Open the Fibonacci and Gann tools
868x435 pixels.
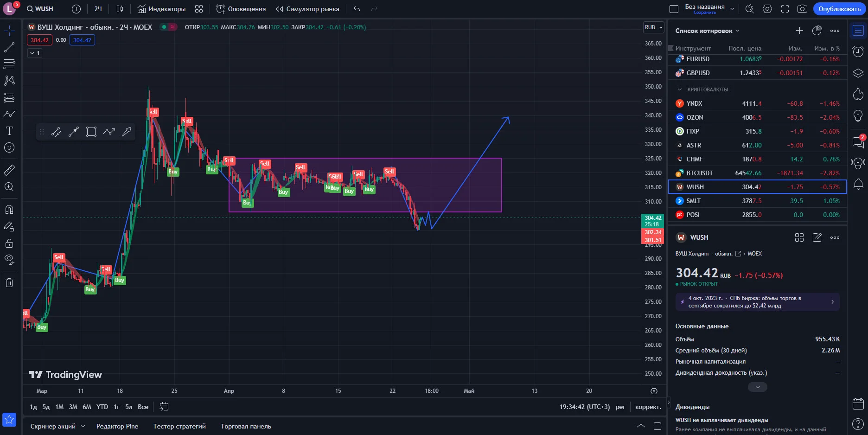click(x=9, y=64)
